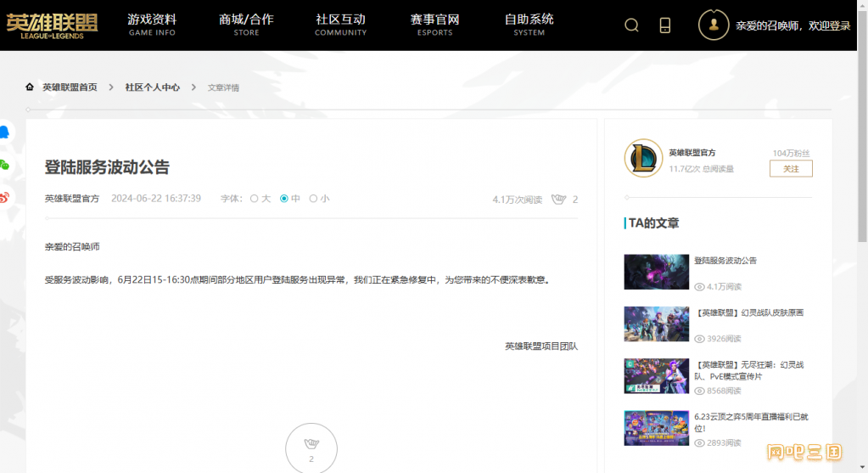Click the user avatar login icon
The image size is (868, 473).
pyautogui.click(x=714, y=25)
